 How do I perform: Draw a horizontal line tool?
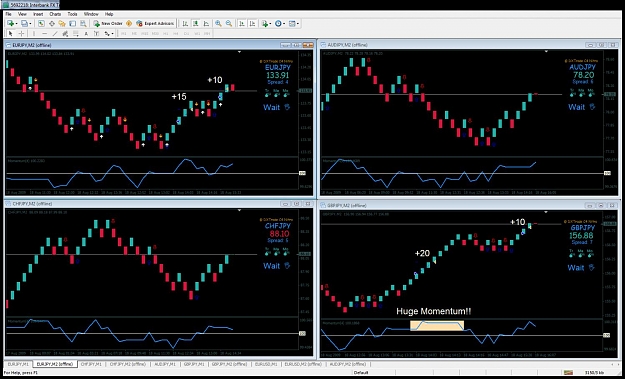(x=44, y=33)
